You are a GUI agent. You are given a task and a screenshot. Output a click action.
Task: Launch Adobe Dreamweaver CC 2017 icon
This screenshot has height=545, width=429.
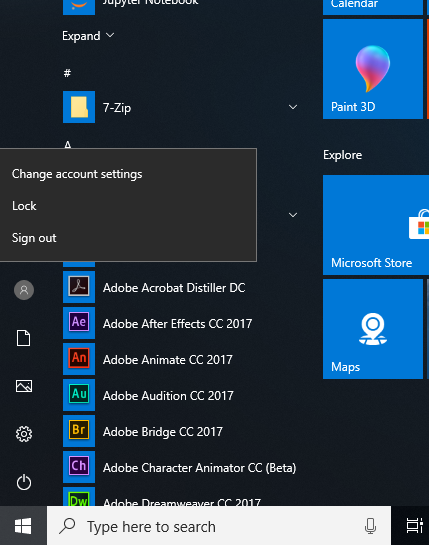(x=79, y=497)
